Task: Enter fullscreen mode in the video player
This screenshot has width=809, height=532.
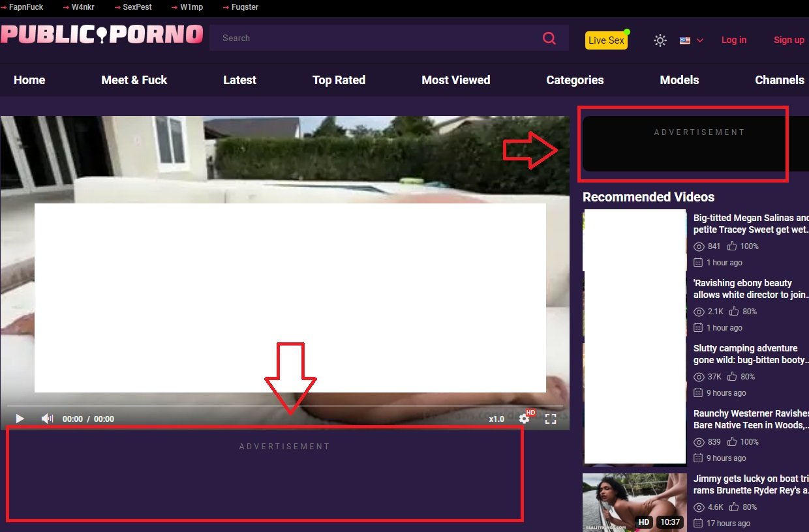Action: pyautogui.click(x=551, y=419)
